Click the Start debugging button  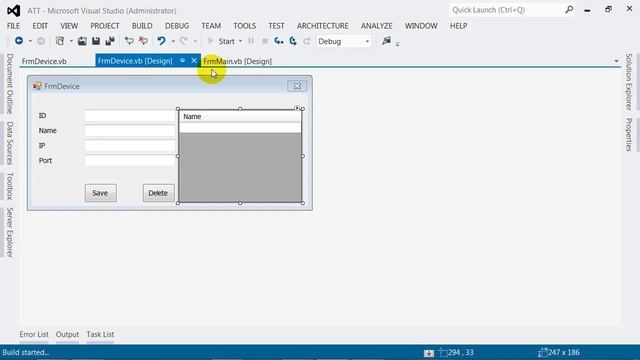[x=222, y=41]
